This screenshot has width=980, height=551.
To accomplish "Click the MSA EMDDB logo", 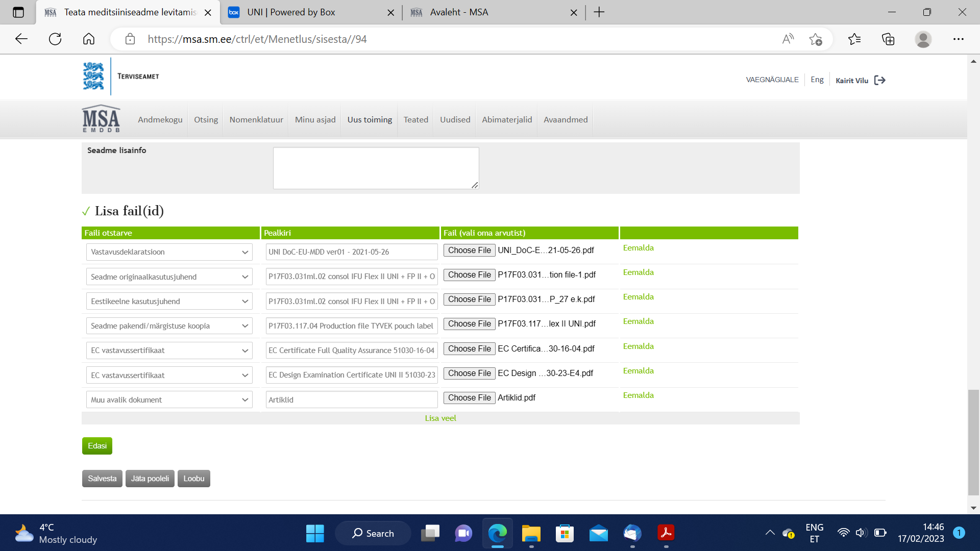I will pyautogui.click(x=101, y=119).
